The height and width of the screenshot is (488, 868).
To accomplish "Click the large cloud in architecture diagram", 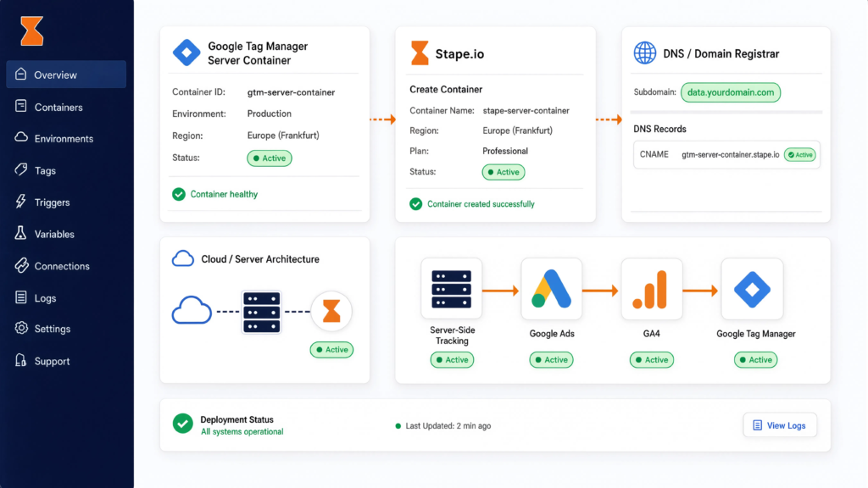I will 192,310.
